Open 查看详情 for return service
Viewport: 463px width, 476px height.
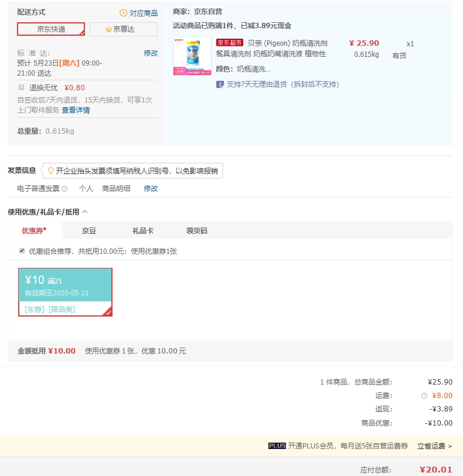(x=76, y=110)
